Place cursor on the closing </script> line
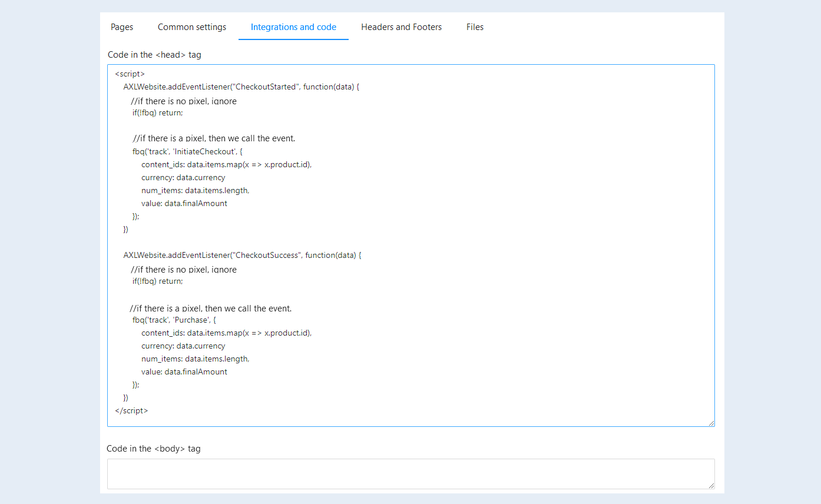821x504 pixels. (131, 410)
